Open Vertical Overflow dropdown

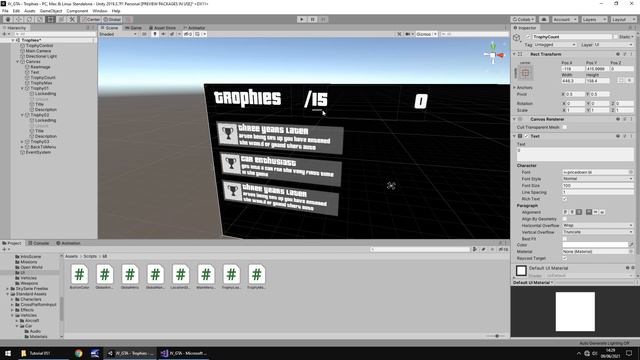point(598,232)
